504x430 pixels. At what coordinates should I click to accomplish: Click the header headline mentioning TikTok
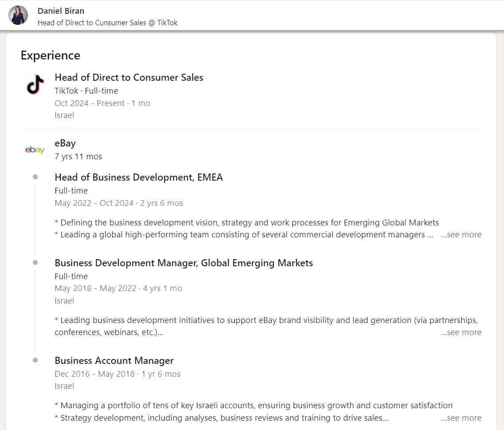pyautogui.click(x=107, y=23)
